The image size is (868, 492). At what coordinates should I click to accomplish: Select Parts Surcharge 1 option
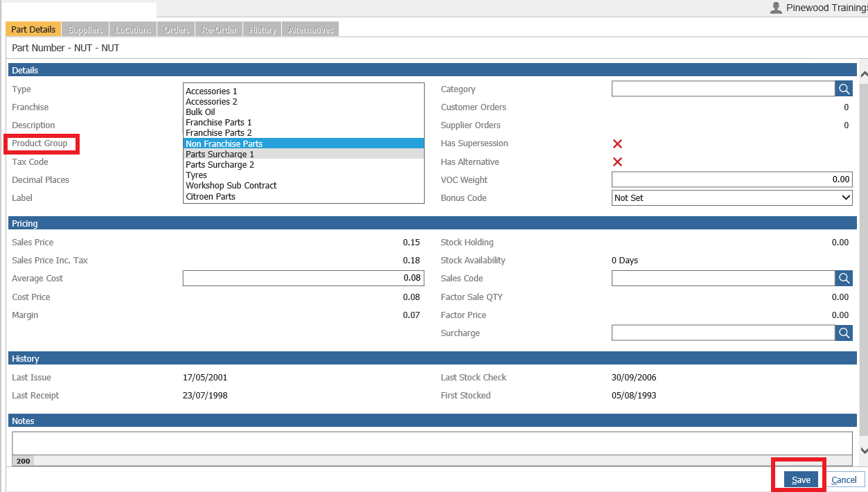click(303, 154)
